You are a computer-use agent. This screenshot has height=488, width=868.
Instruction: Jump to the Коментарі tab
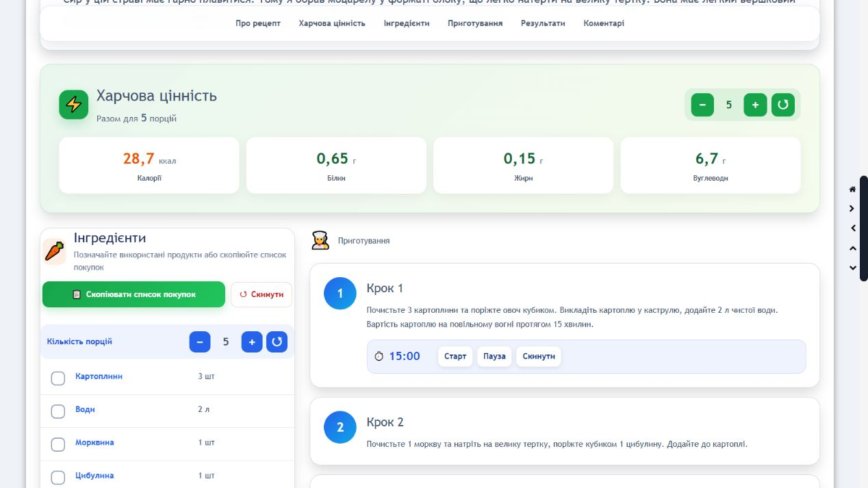[604, 23]
